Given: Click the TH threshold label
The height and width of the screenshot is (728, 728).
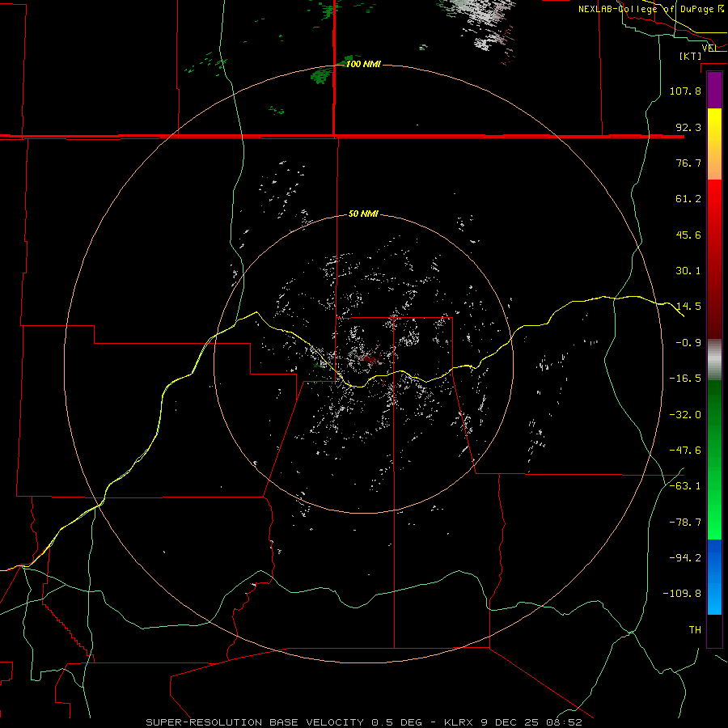Looking at the screenshot, I should [x=695, y=630].
